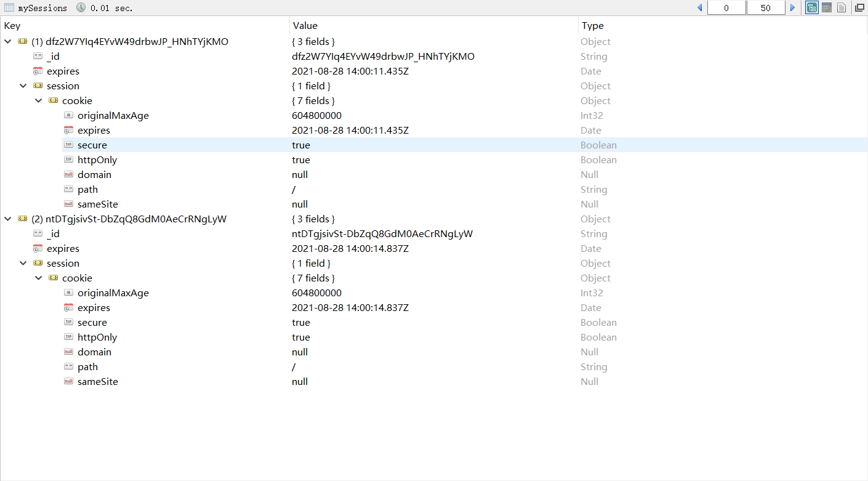Select the highlighted secure row

92,145
